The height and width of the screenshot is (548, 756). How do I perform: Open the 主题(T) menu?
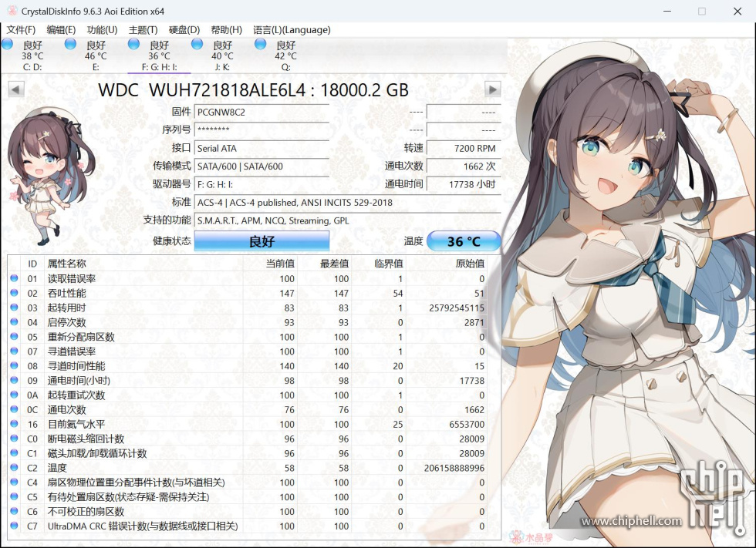[143, 30]
